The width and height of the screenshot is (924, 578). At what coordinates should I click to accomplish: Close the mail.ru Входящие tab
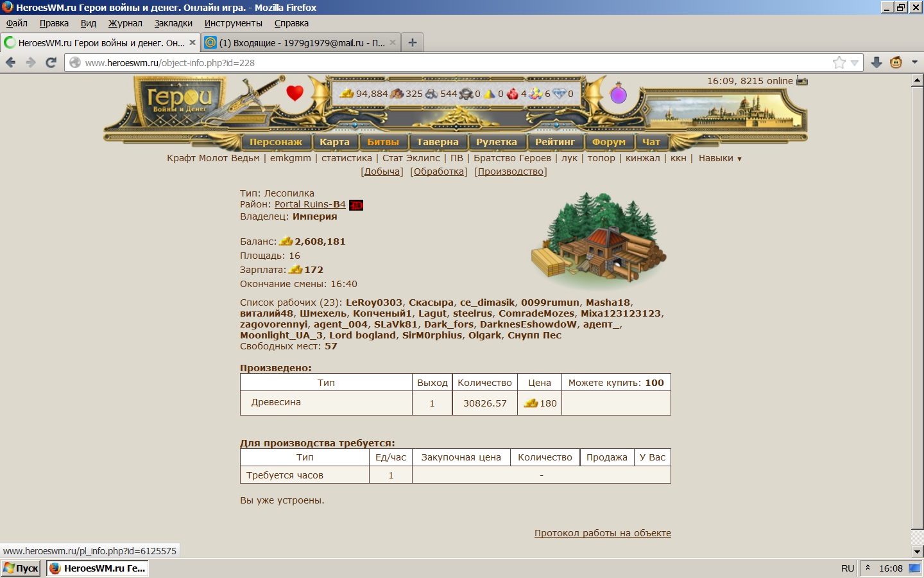pyautogui.click(x=393, y=42)
